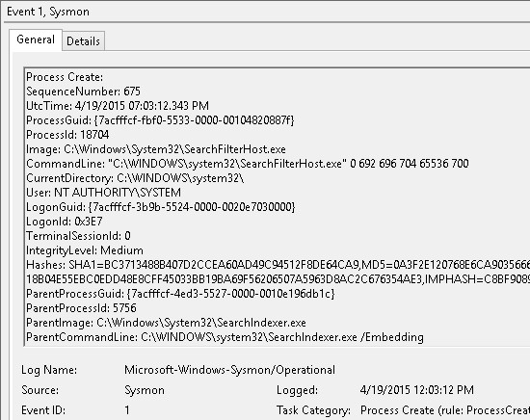
Task: Click the LogonGuid line
Action: pyautogui.click(x=161, y=207)
